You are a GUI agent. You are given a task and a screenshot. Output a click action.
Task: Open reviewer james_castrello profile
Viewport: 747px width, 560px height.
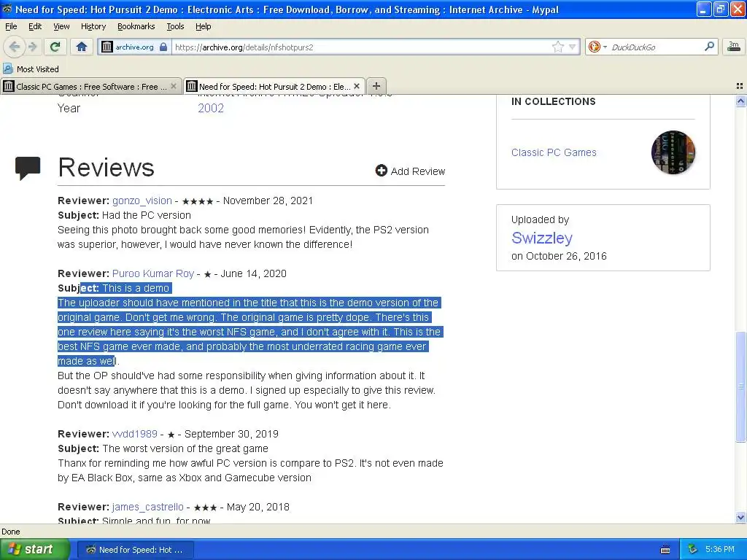[147, 507]
